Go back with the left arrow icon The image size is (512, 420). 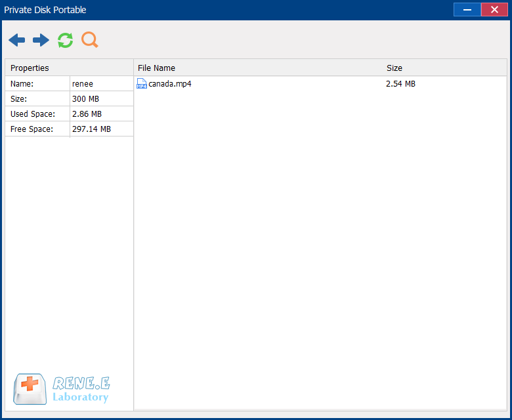click(16, 40)
